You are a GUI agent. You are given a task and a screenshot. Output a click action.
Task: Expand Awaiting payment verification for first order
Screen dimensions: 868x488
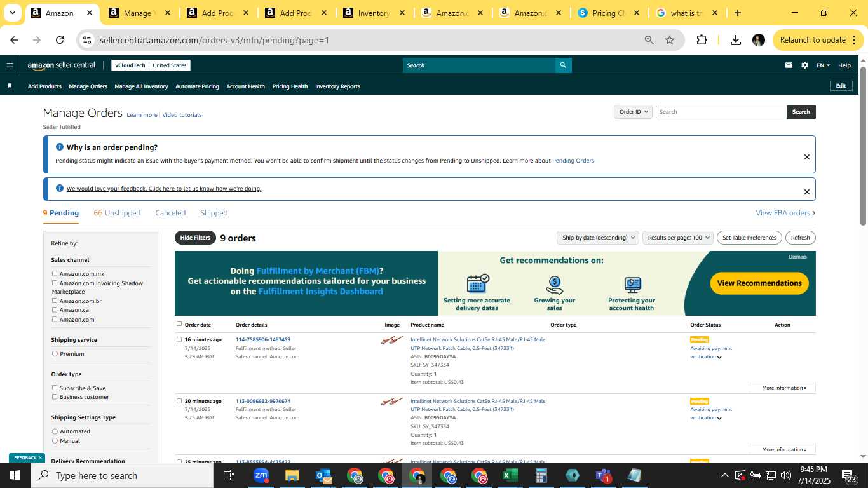719,357
